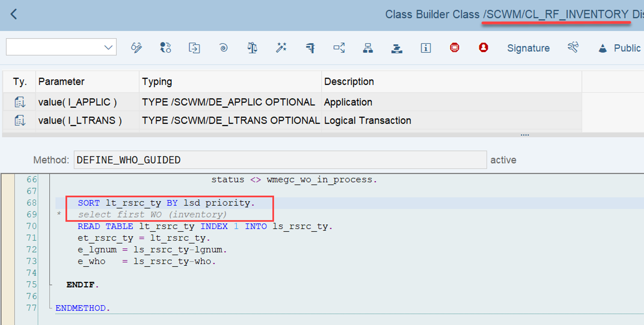This screenshot has height=325, width=644.
Task: Click the type icon in I_APPLIC row
Action: click(20, 102)
